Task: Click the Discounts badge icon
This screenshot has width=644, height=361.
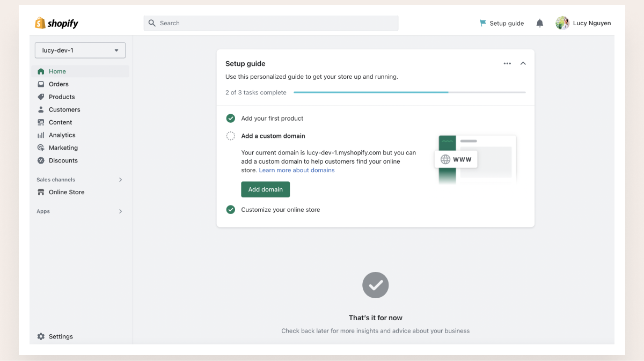Action: (x=41, y=160)
